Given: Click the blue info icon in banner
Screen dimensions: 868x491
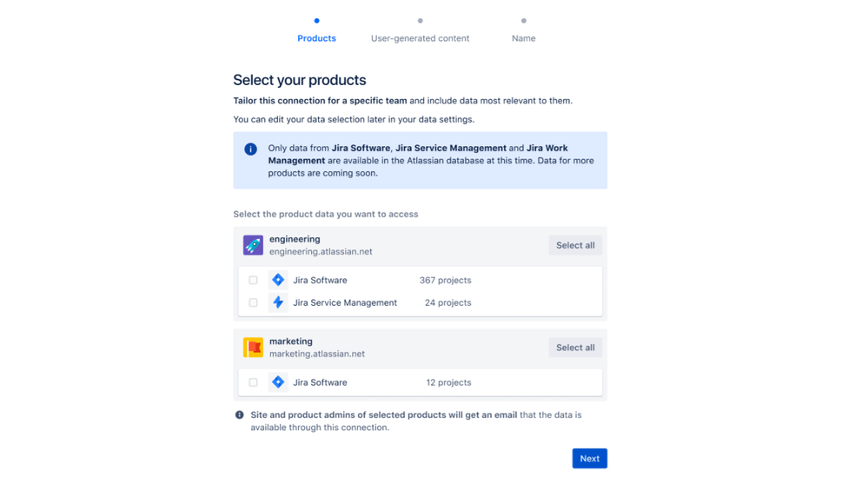Looking at the screenshot, I should pos(251,149).
